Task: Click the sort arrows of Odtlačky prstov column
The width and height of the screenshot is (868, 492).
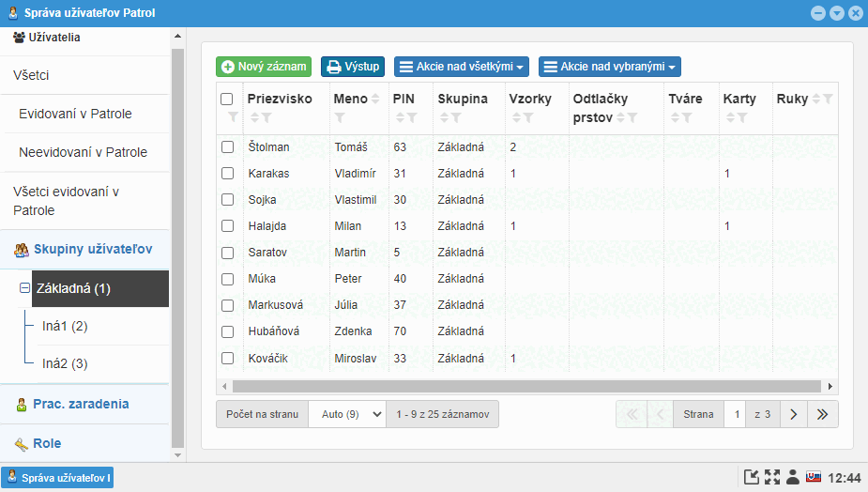Action: click(x=620, y=117)
